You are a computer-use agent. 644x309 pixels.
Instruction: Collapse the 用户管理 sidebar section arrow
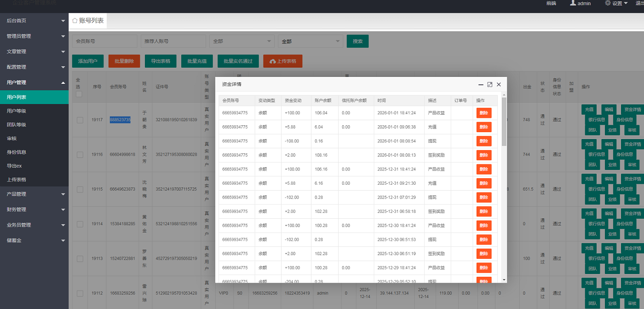[x=63, y=82]
